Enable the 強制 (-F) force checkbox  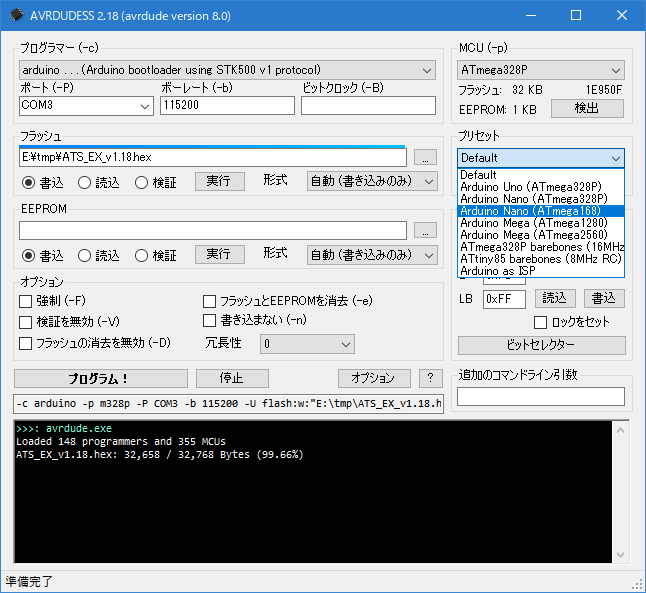(26, 301)
